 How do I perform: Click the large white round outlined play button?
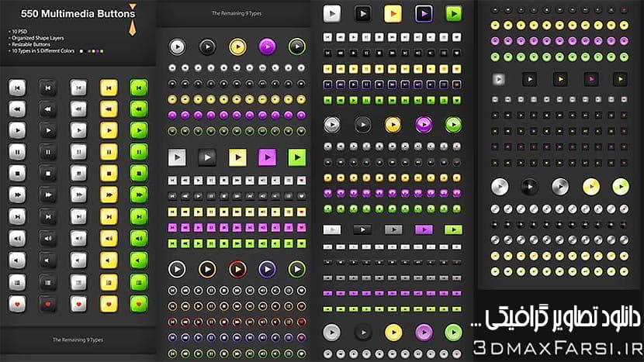(178, 269)
